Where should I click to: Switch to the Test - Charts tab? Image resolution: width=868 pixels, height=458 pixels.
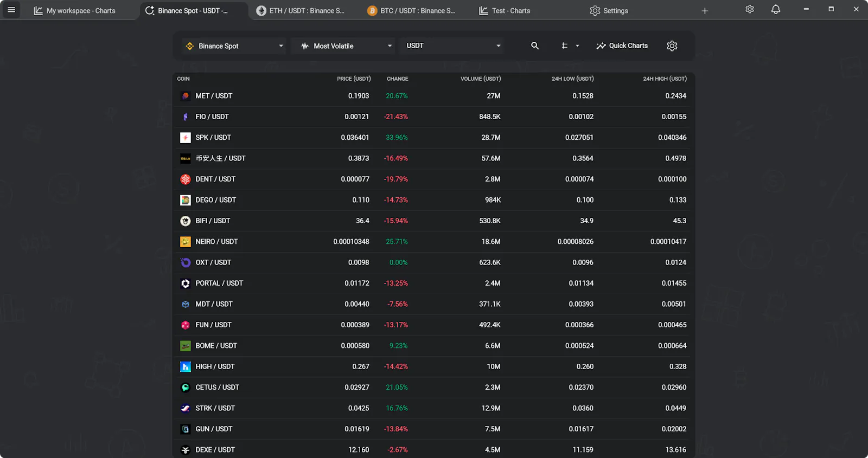[505, 11]
